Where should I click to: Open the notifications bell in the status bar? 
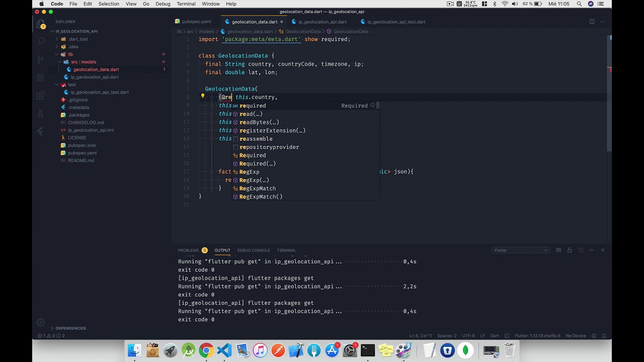pyautogui.click(x=604, y=336)
